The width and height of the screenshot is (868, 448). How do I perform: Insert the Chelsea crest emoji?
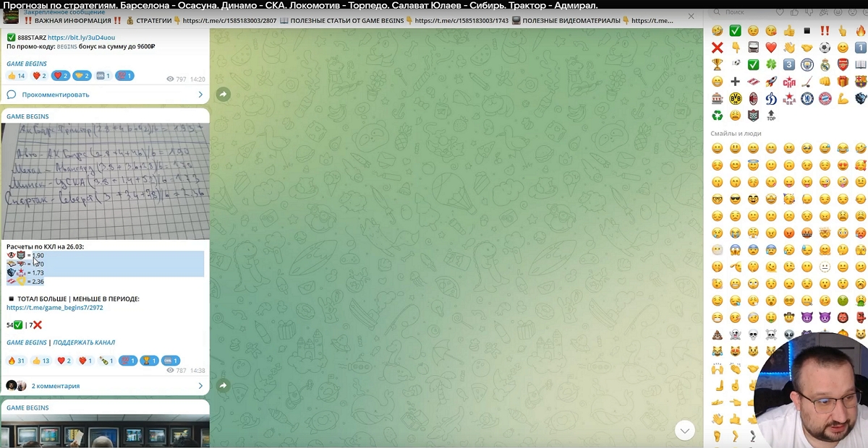pyautogui.click(x=807, y=98)
